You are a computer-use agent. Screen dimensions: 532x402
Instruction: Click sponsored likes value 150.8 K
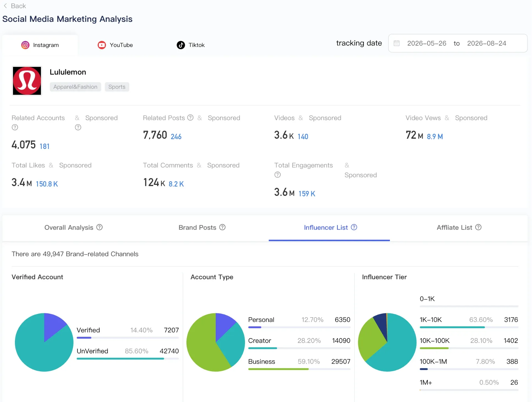[x=47, y=184]
